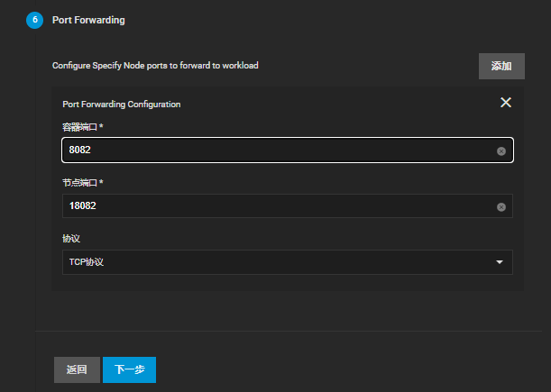Click the TCP协议 selected value text

coord(86,262)
